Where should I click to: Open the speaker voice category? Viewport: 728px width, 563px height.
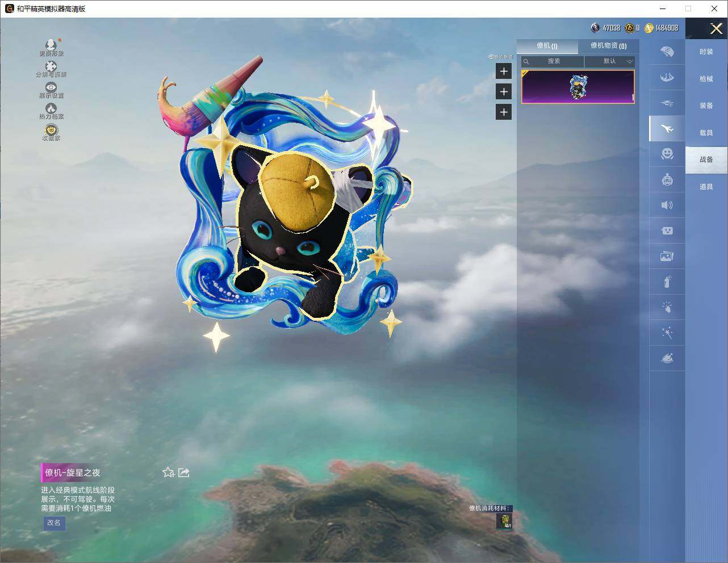click(x=667, y=205)
